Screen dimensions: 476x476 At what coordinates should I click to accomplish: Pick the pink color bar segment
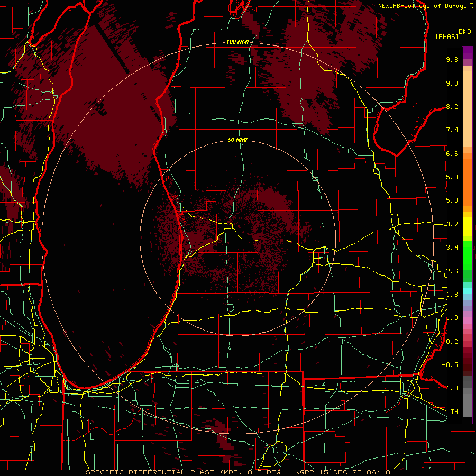(x=467, y=321)
